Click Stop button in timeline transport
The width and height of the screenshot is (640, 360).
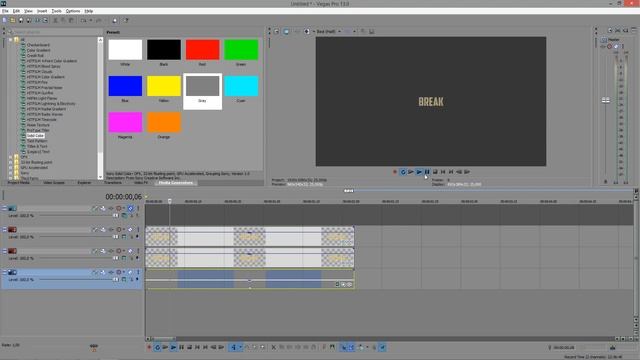189,347
